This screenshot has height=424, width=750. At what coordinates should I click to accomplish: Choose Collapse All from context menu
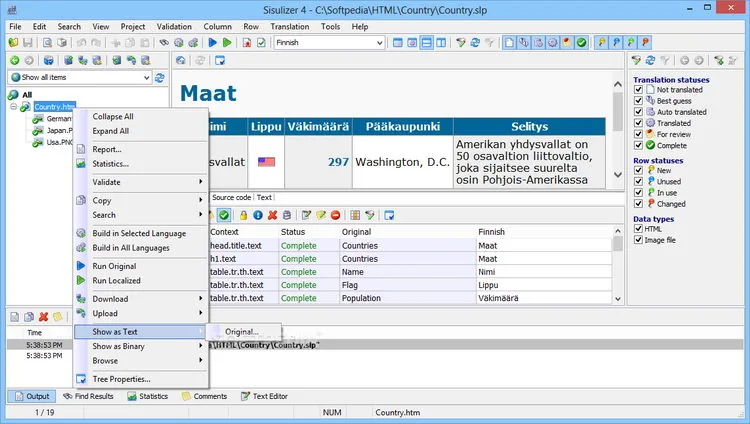[141, 117]
